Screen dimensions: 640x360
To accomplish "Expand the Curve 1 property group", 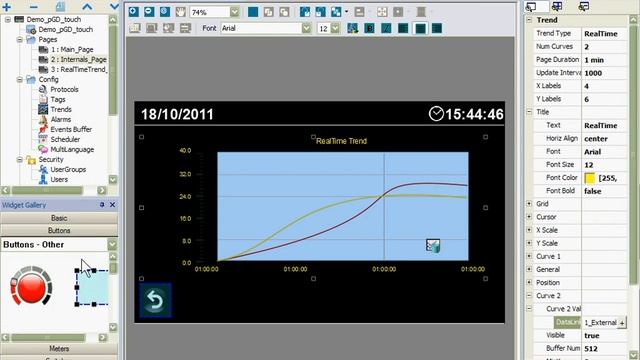I will (x=529, y=256).
